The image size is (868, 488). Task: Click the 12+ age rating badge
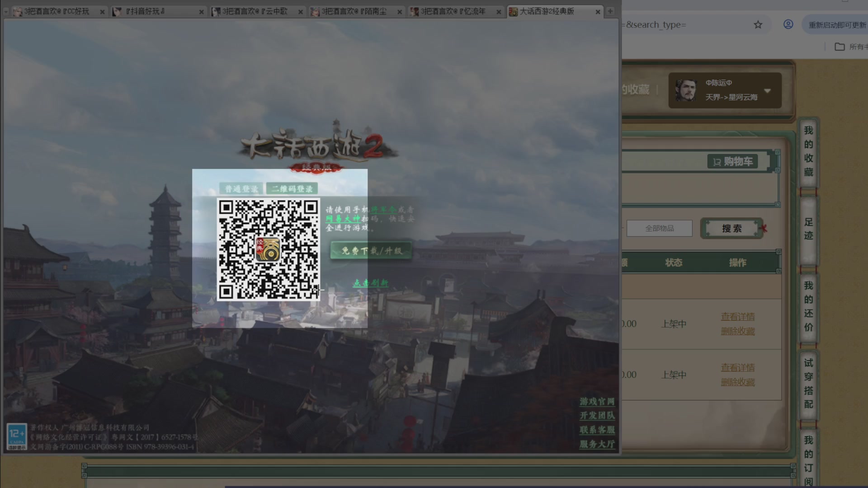[17, 436]
